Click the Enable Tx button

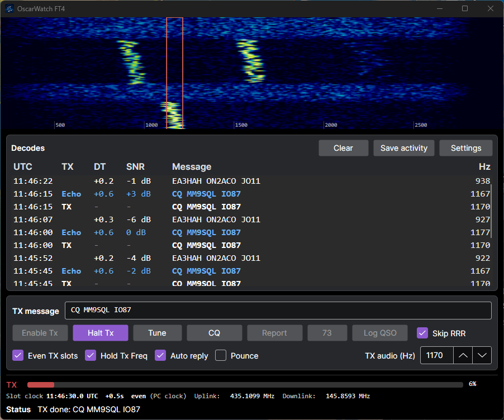click(x=40, y=333)
